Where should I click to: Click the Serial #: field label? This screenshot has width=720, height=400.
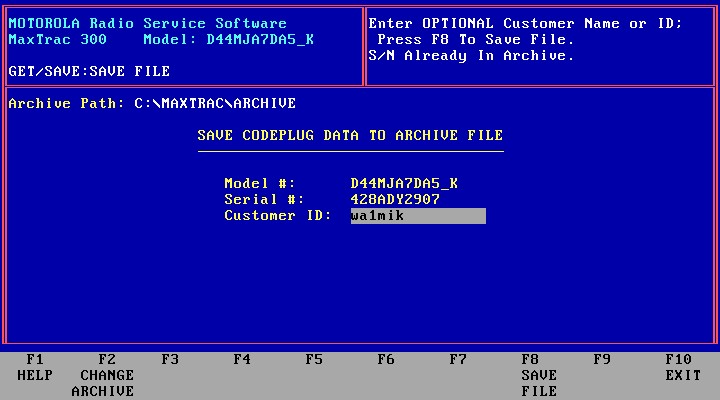coord(264,199)
